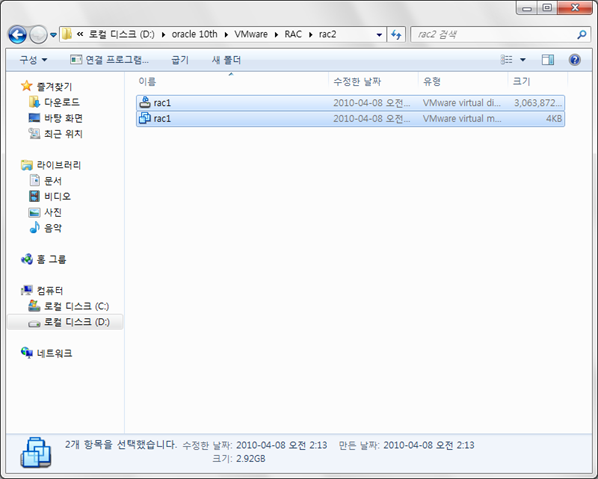598x479 pixels.
Task: Navigate to 로컬 디스크 (D:) in breadcrumb
Action: click(122, 34)
